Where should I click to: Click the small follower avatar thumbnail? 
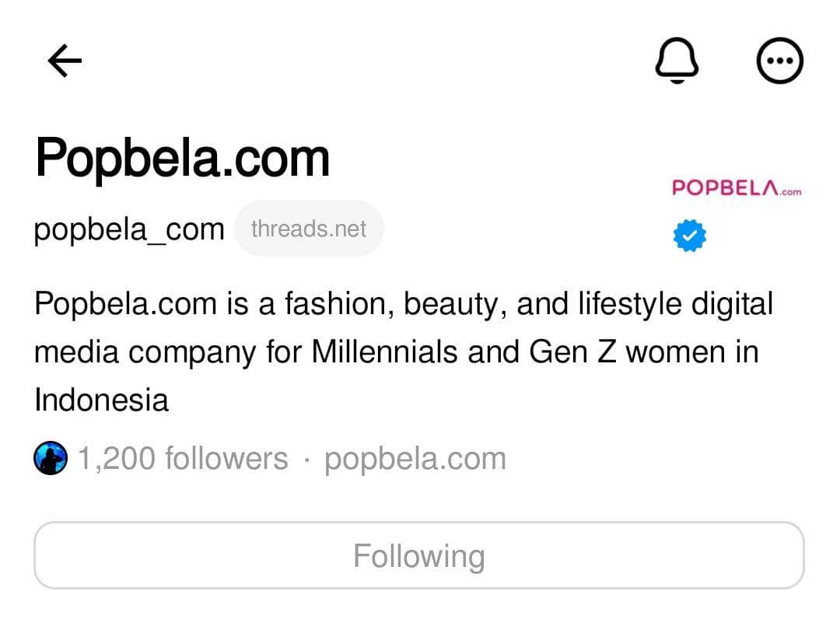tap(50, 458)
